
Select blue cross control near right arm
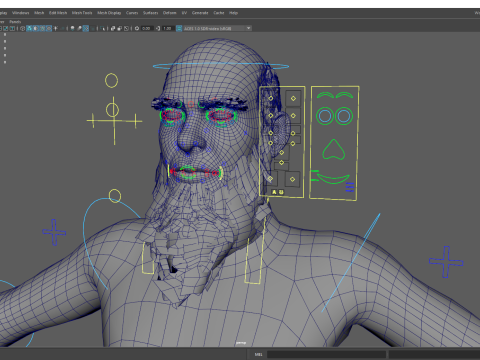coord(446,262)
